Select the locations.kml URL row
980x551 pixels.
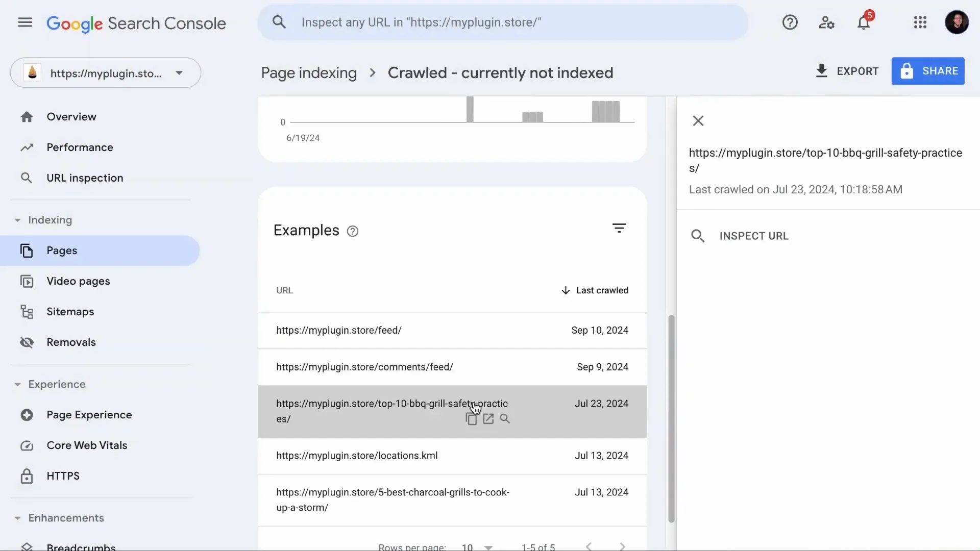click(x=452, y=456)
